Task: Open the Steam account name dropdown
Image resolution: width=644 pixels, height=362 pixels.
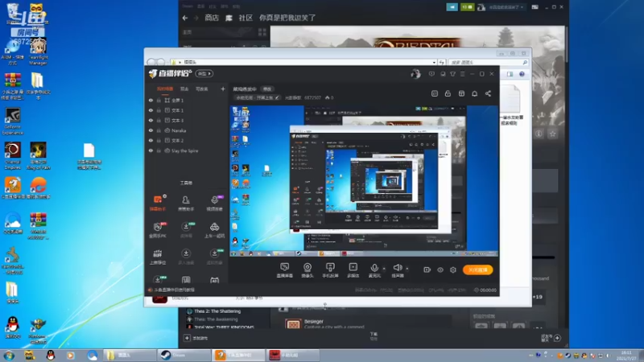Action: click(506, 7)
